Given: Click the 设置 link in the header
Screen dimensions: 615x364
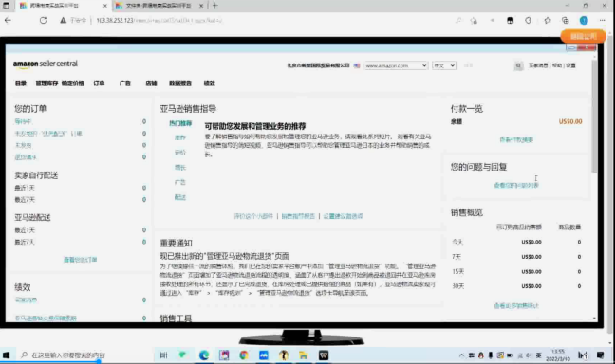Looking at the screenshot, I should (570, 65).
